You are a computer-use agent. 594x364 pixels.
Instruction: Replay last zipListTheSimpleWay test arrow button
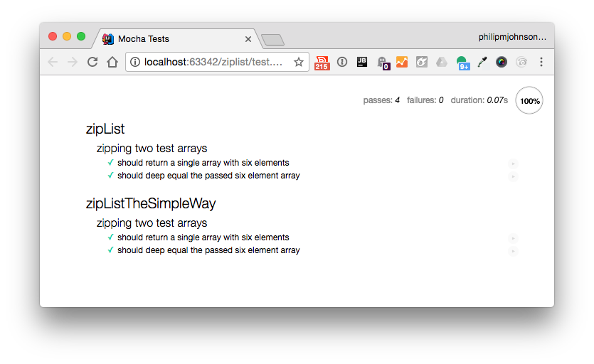coord(513,251)
